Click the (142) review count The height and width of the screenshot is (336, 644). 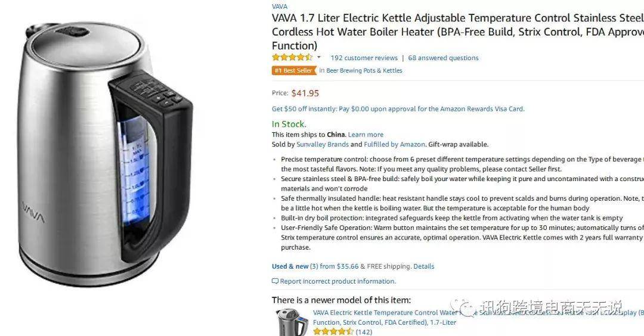point(364,332)
